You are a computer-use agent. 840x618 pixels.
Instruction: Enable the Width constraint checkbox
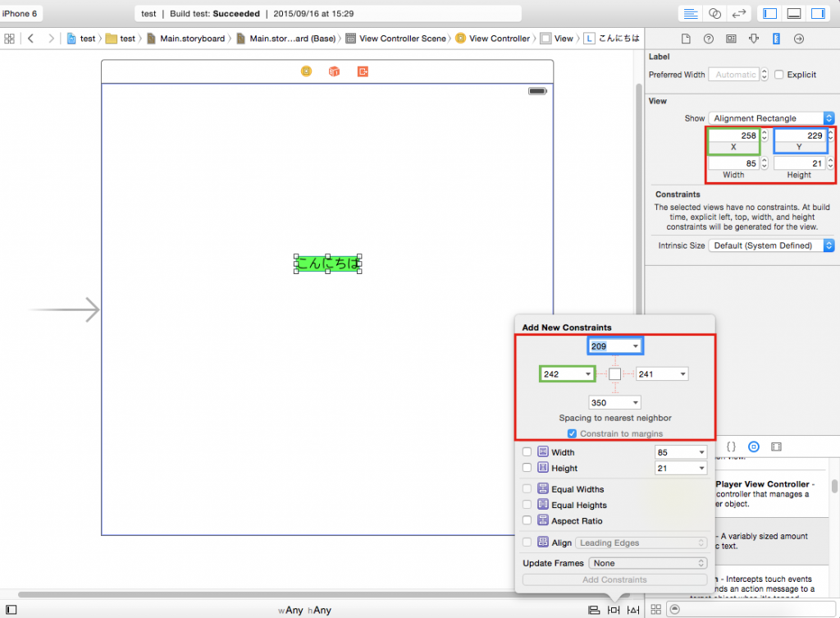pos(527,452)
